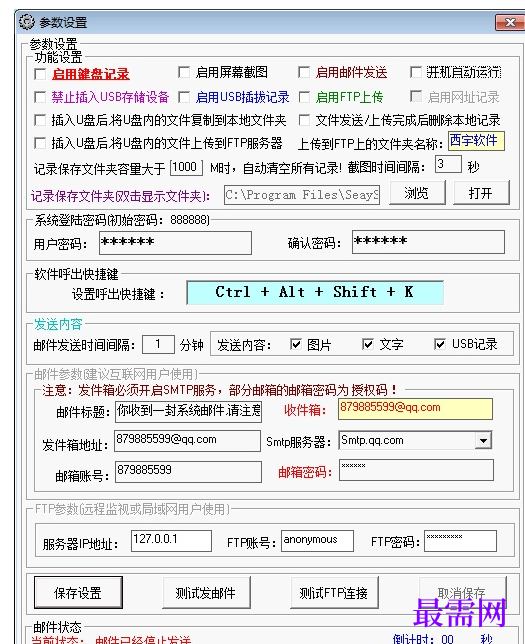Screen dimensions: 525x644
Task: Open the Smtp服务器 dropdown arrow
Action: (484, 441)
